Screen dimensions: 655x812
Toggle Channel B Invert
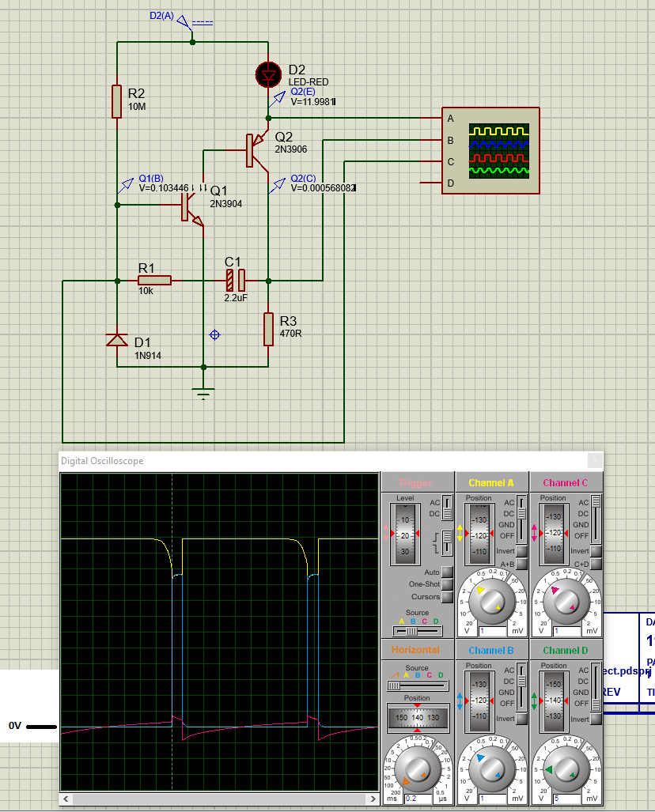(x=522, y=719)
